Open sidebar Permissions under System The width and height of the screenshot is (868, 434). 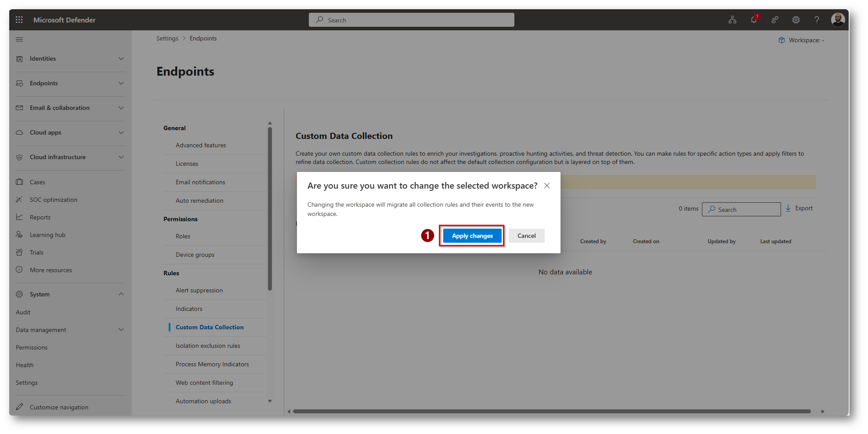(x=32, y=347)
